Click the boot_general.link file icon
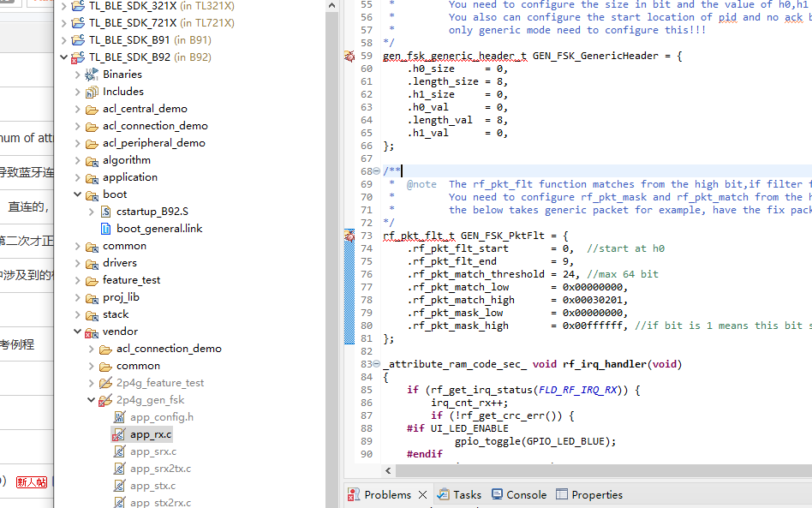The width and height of the screenshot is (812, 508). point(105,229)
